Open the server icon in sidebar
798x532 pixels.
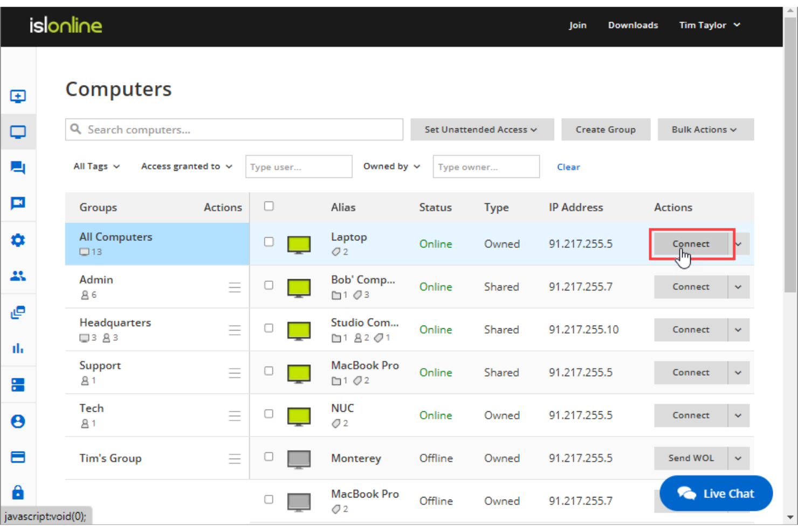(18, 385)
